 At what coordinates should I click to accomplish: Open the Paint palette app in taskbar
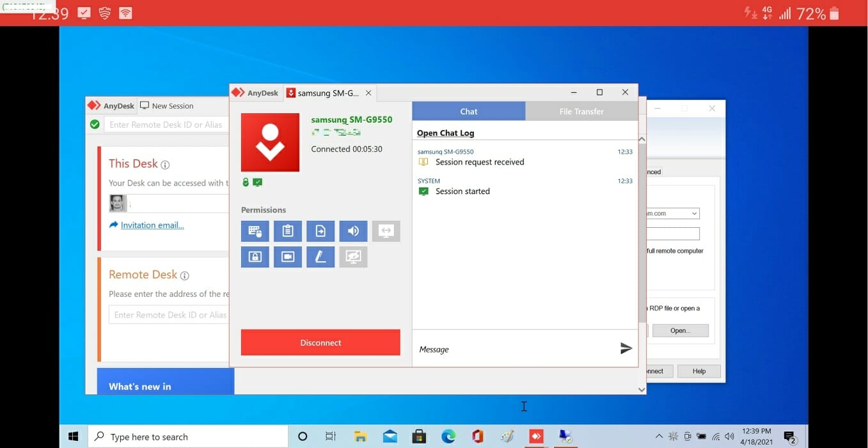coord(507,436)
